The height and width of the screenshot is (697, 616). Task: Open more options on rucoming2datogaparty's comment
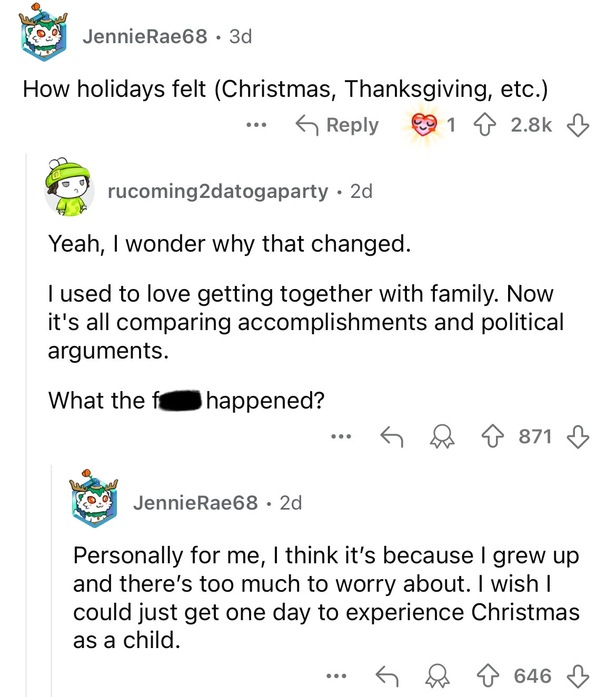tap(341, 436)
